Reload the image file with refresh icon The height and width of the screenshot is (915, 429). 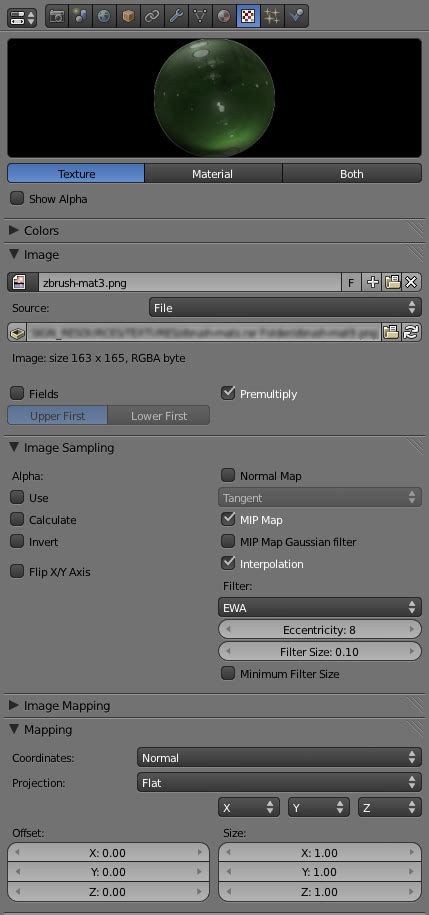pyautogui.click(x=411, y=333)
